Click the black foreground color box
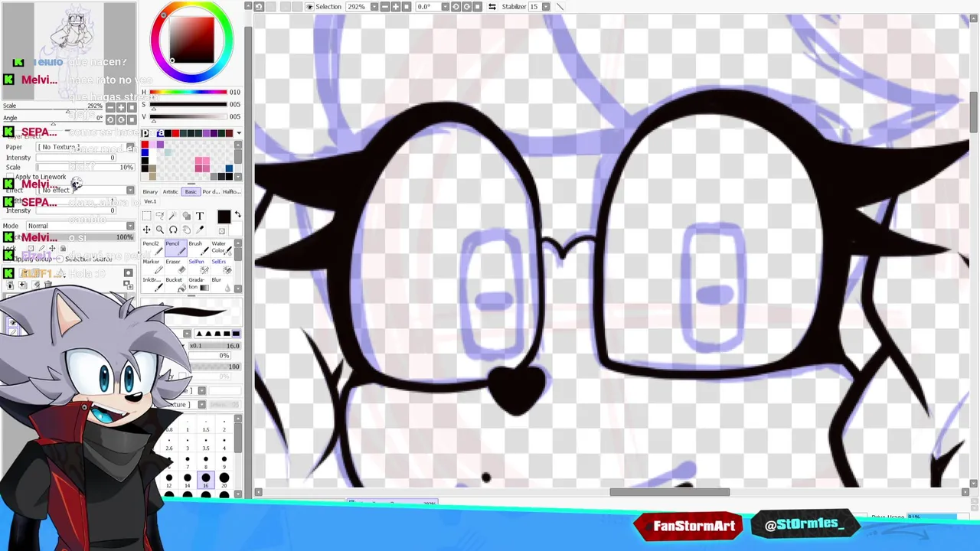The height and width of the screenshot is (551, 980). [224, 217]
